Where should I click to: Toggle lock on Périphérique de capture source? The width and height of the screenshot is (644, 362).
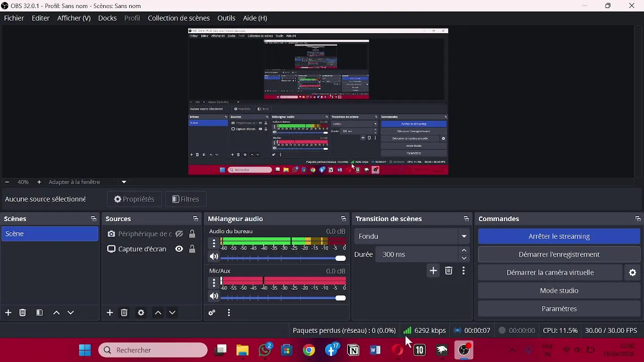192,234
